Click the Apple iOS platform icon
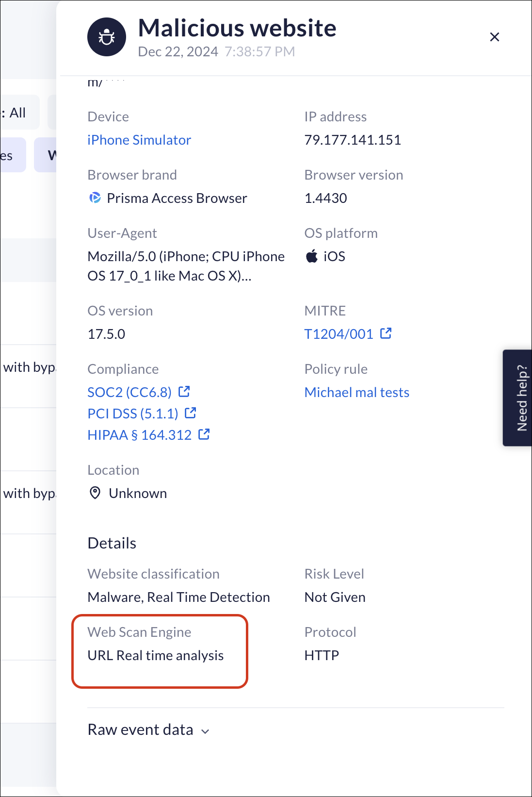The image size is (532, 797). pos(312,256)
